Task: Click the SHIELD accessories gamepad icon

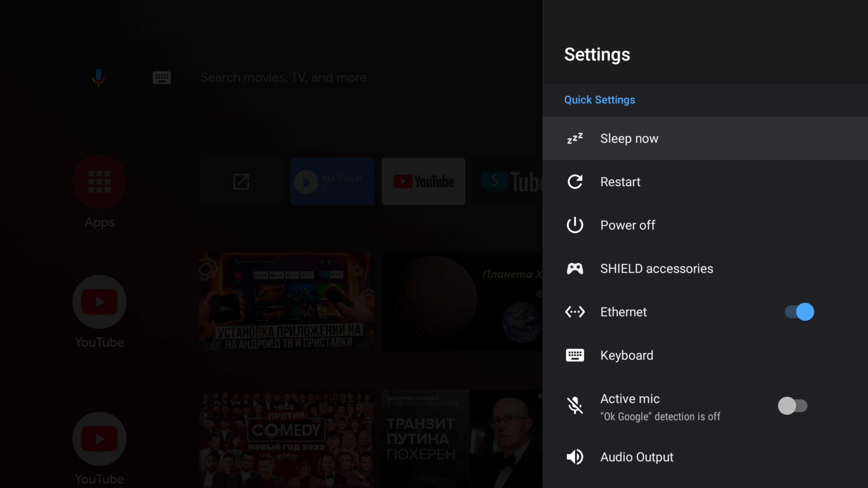Action: [x=575, y=268]
